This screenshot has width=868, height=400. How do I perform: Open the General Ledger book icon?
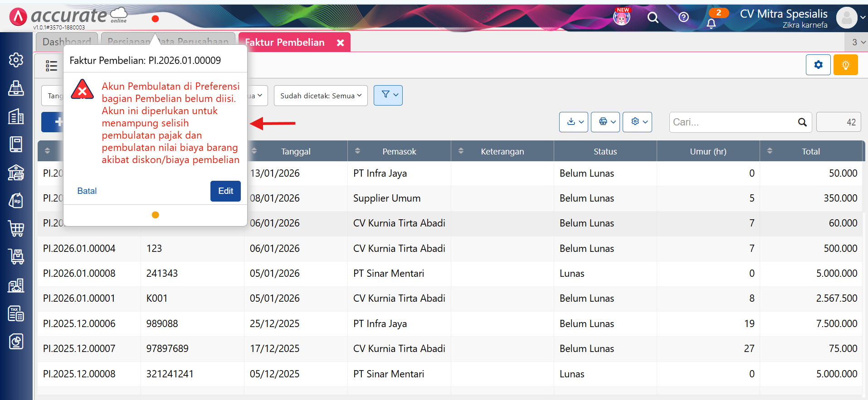coord(16,145)
